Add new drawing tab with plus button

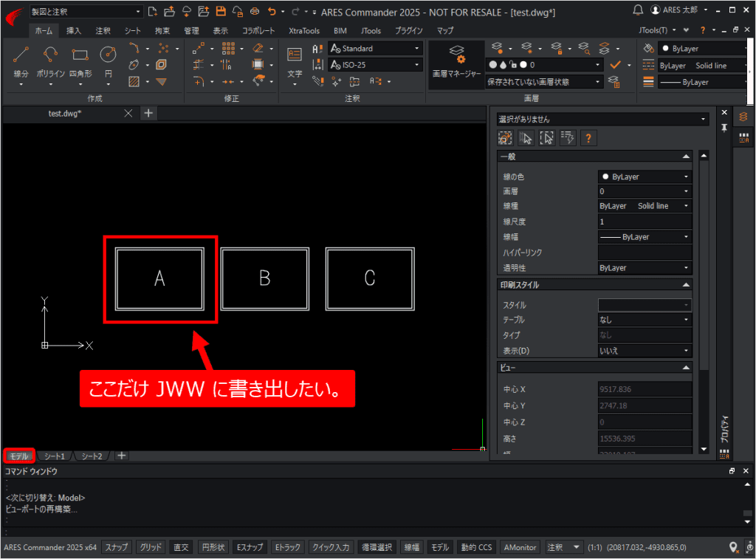[x=148, y=113]
